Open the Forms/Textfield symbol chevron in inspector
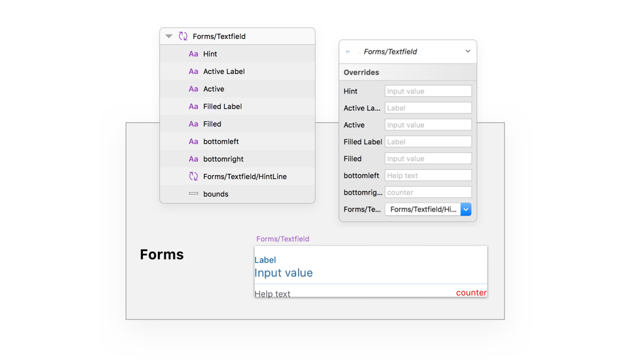 468,51
